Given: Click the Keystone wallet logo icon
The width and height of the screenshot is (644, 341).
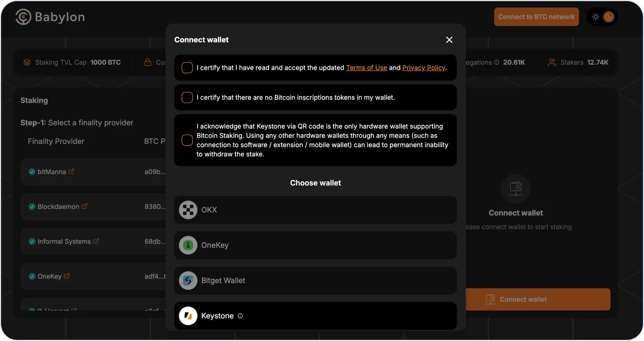Looking at the screenshot, I should point(188,316).
